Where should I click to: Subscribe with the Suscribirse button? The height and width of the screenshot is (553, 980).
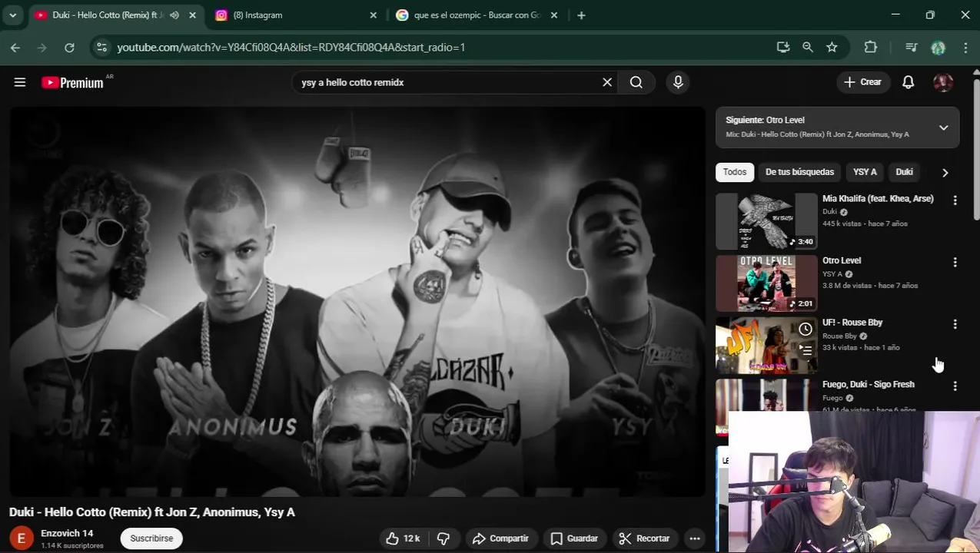pyautogui.click(x=151, y=538)
